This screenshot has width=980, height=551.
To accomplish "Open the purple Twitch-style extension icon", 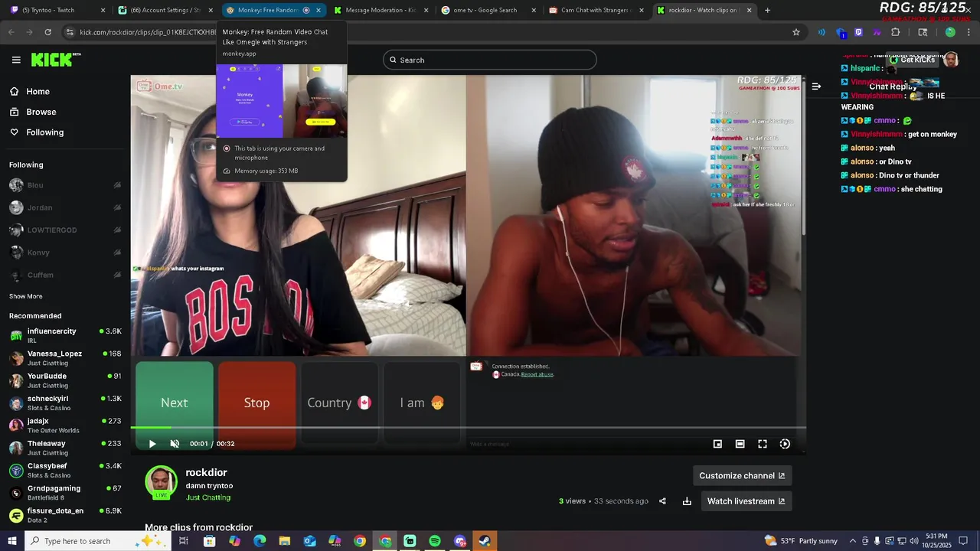I will pos(858,32).
